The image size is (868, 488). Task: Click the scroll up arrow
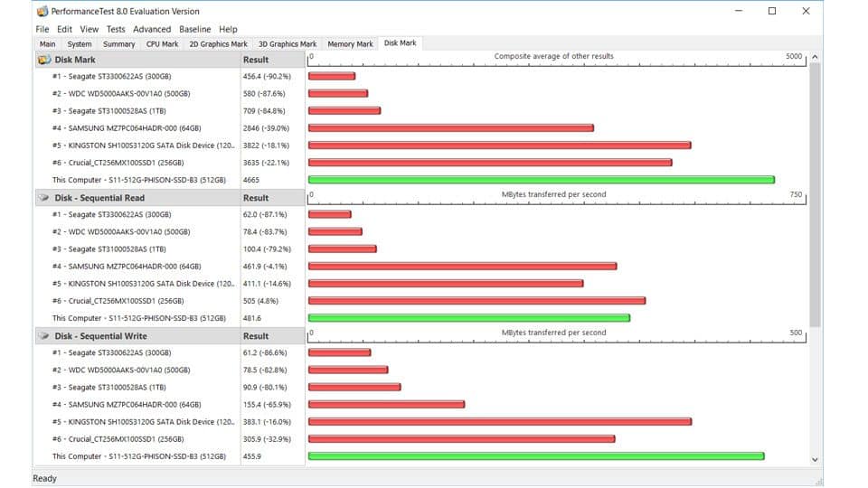815,58
